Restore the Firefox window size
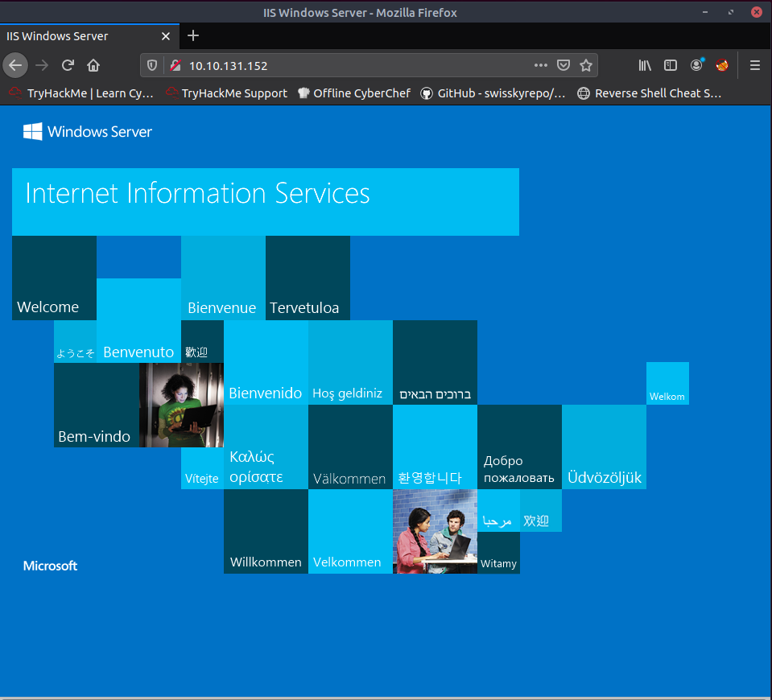Image resolution: width=772 pixels, height=700 pixels. click(x=731, y=12)
